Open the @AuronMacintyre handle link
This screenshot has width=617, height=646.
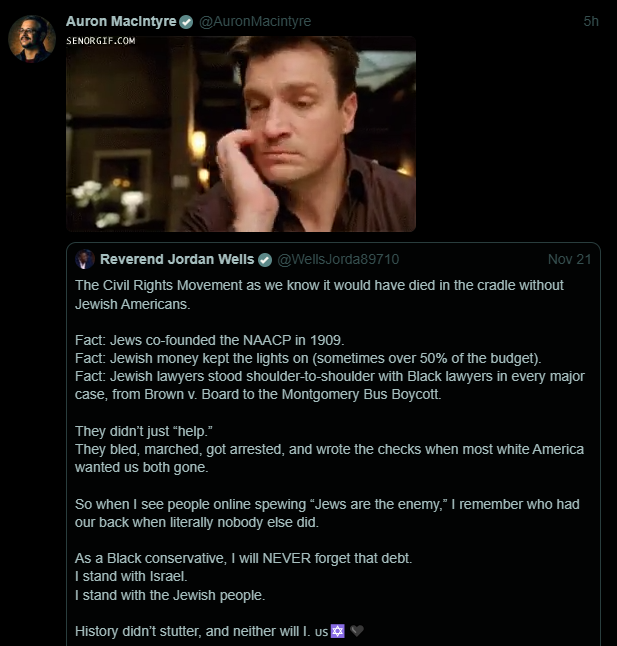[255, 21]
